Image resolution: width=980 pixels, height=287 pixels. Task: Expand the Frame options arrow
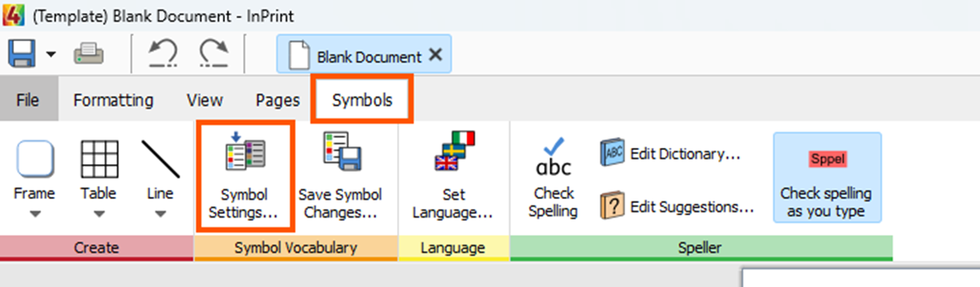(x=34, y=213)
